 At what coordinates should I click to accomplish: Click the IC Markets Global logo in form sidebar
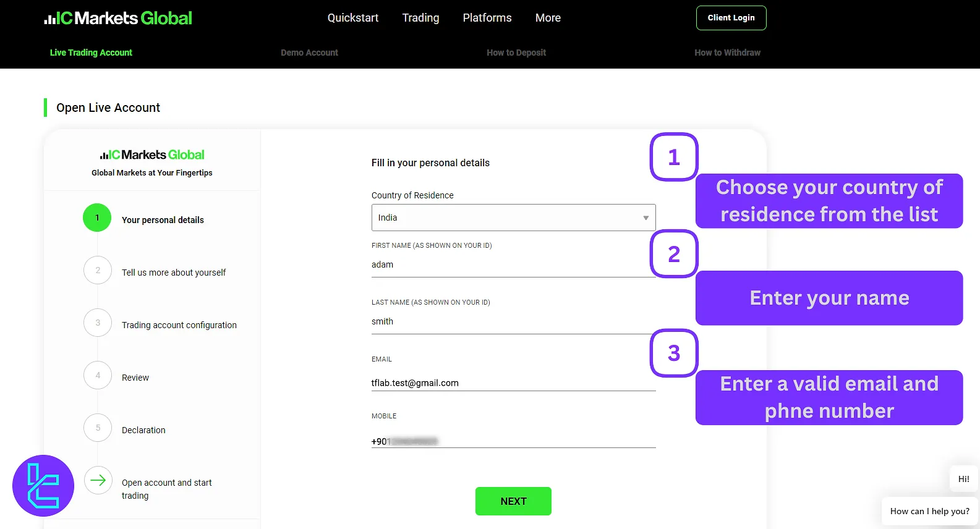pos(152,154)
